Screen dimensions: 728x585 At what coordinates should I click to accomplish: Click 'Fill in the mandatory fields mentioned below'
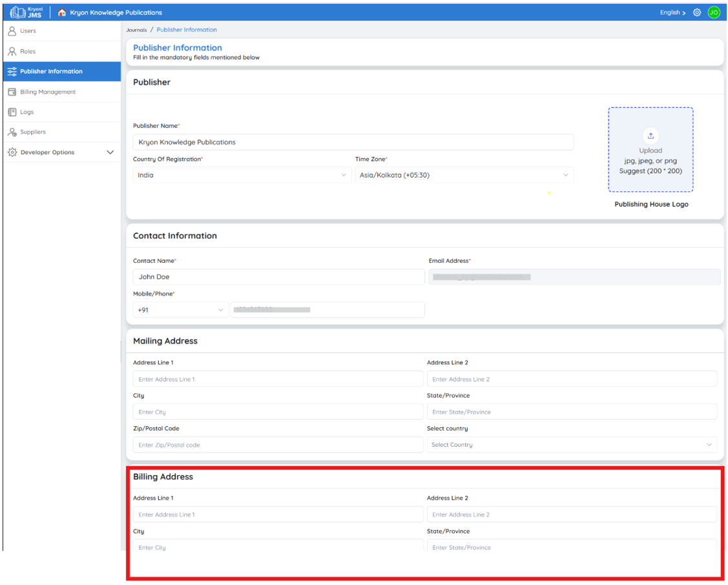click(x=196, y=57)
